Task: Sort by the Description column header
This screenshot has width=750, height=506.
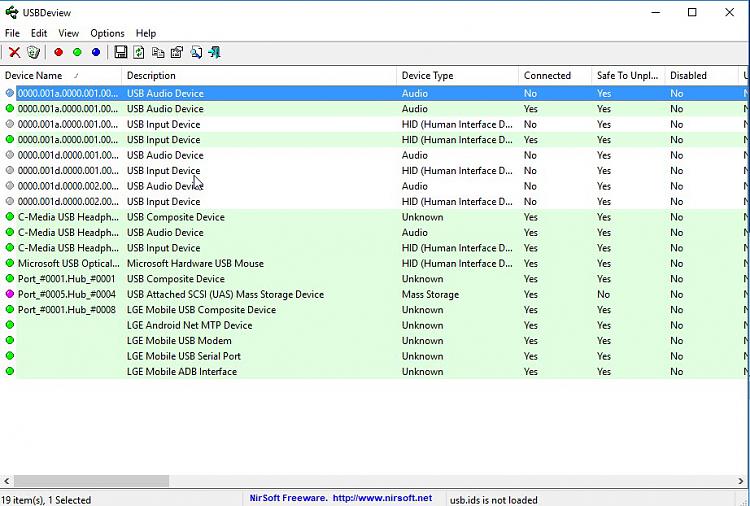Action: tap(259, 76)
